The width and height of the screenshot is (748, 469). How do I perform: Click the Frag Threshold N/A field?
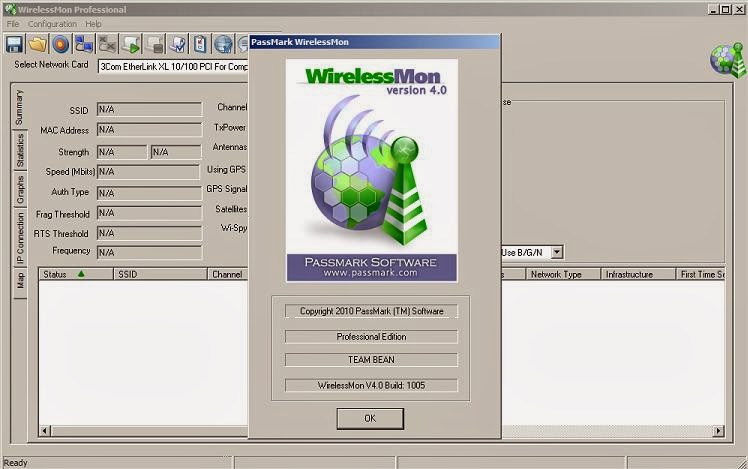click(149, 213)
